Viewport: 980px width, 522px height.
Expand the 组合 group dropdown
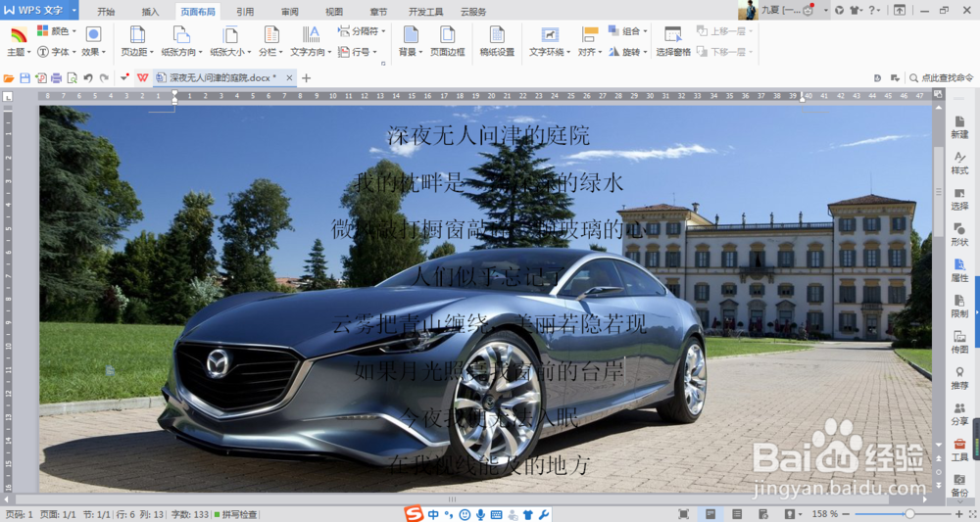click(x=627, y=30)
